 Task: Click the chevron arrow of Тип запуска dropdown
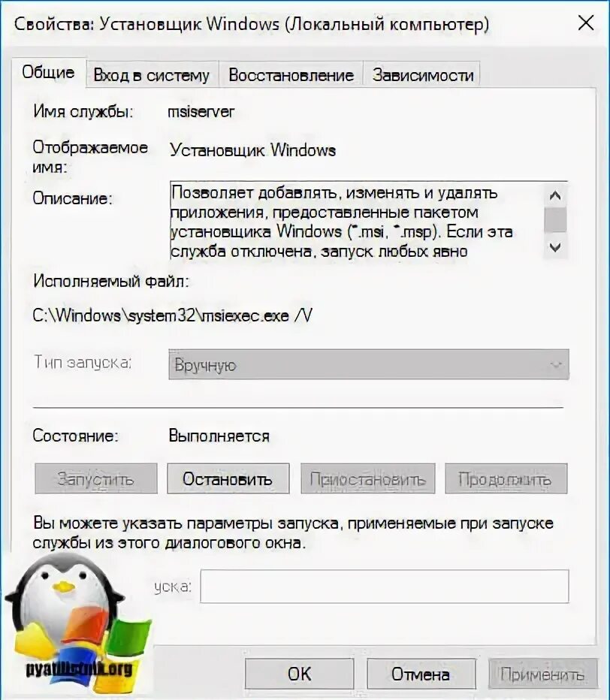pos(556,365)
